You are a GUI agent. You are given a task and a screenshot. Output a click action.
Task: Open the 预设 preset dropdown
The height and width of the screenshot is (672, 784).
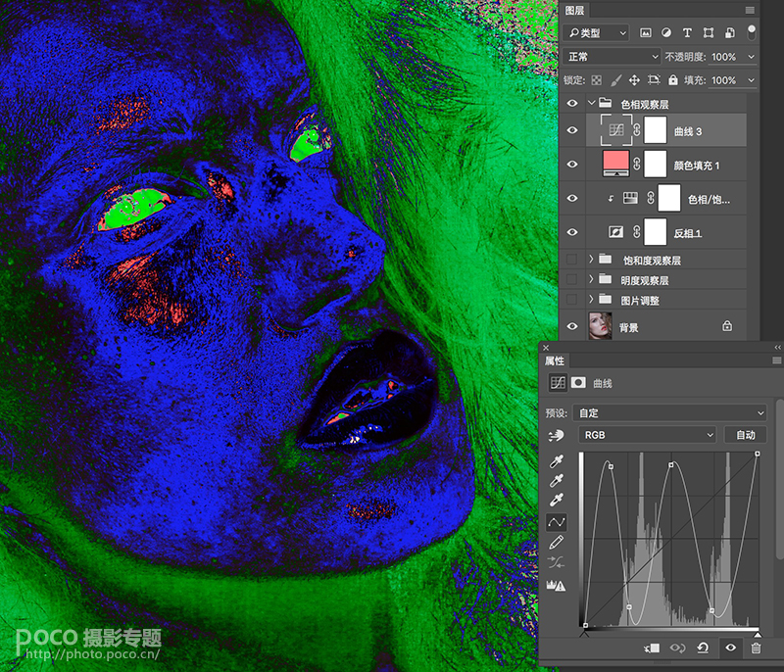tap(669, 413)
